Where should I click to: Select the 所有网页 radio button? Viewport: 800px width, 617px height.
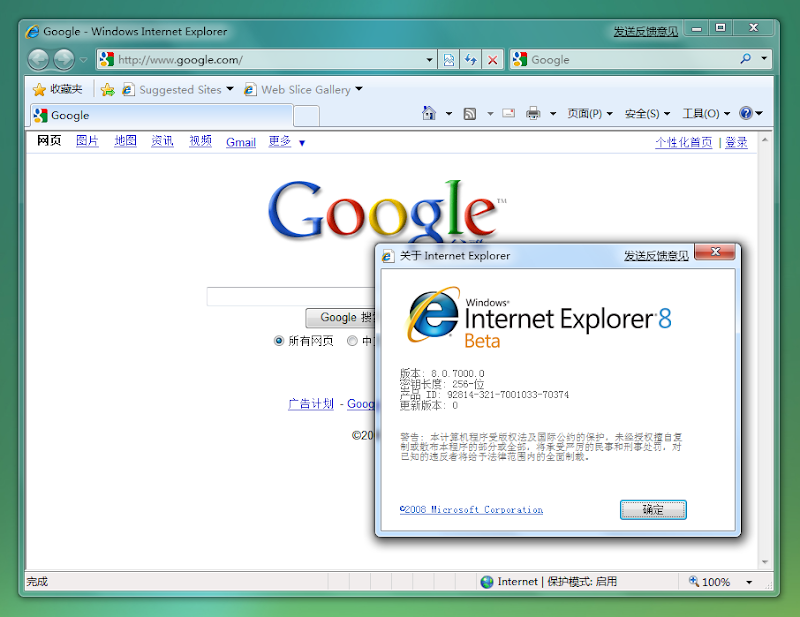[x=279, y=340]
